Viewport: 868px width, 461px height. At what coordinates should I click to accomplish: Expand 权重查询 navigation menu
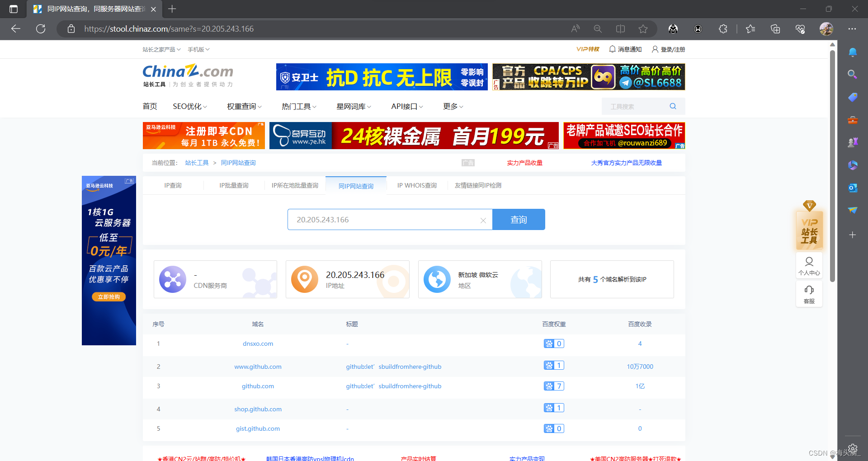tap(244, 106)
